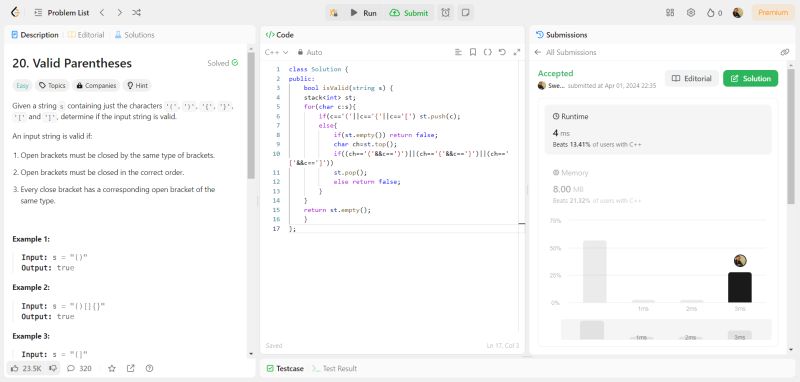Viewport: 800px width, 382px height.
Task: Select the Runtime stats card
Action: click(658, 130)
